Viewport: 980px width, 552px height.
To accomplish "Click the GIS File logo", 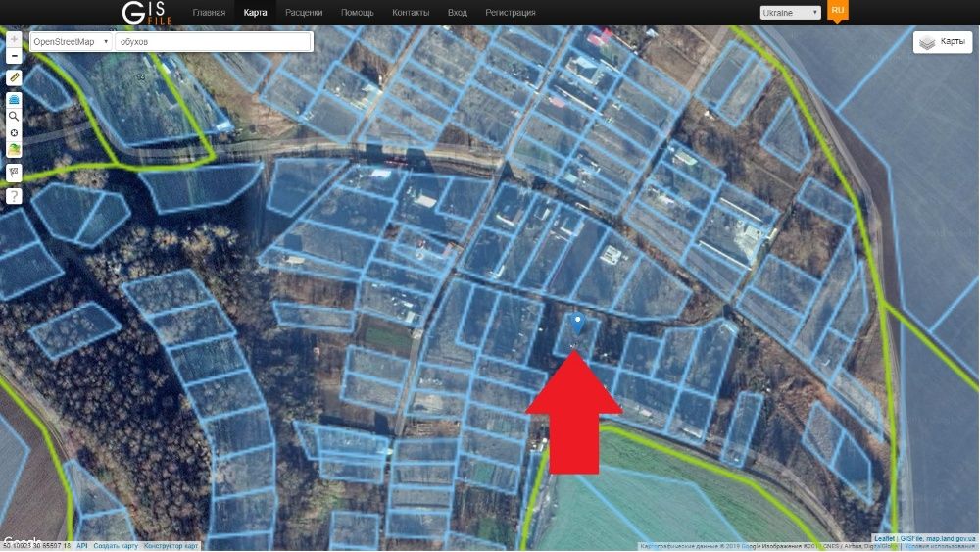I will [x=146, y=13].
